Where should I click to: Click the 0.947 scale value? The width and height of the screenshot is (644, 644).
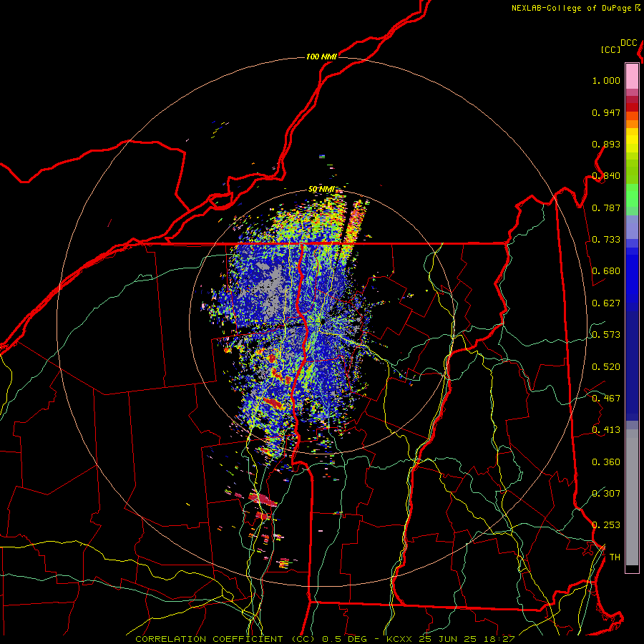click(x=606, y=112)
